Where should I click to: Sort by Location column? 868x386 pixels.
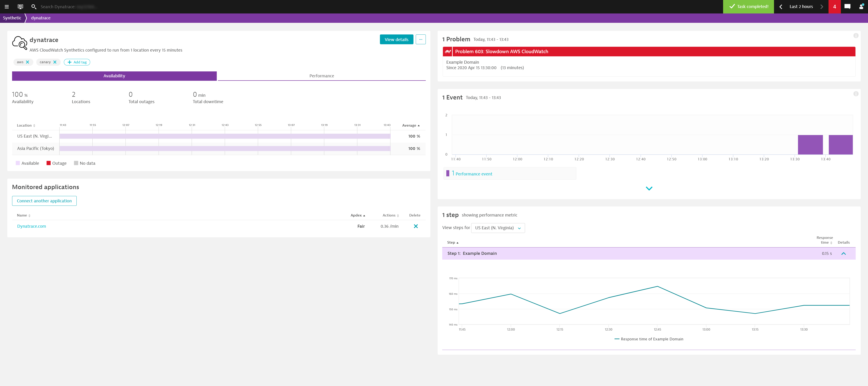coord(26,125)
